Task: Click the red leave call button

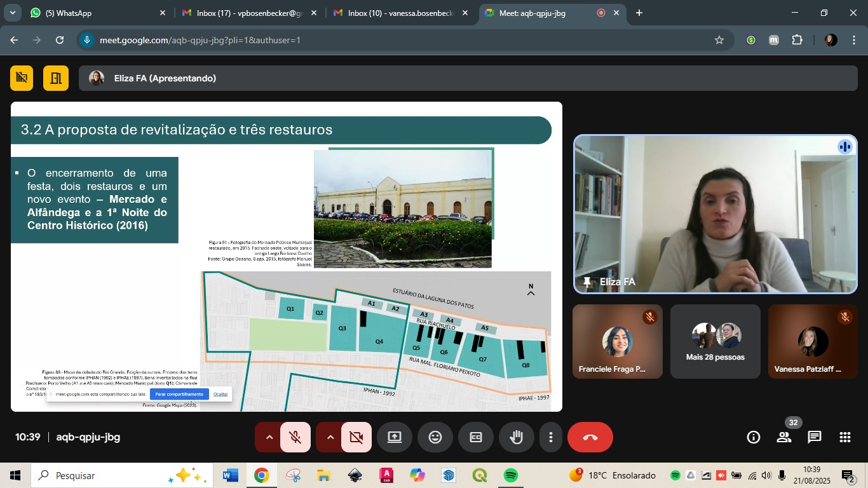Action: tap(590, 437)
